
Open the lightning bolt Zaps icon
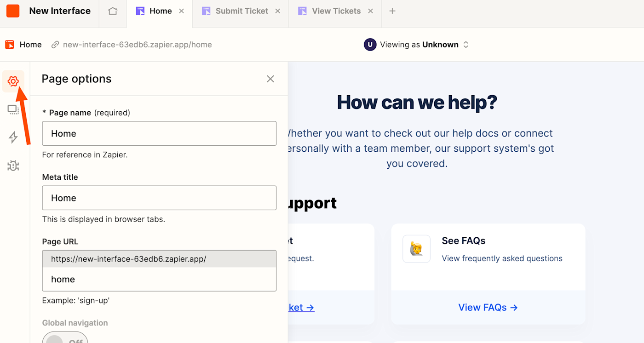[13, 137]
